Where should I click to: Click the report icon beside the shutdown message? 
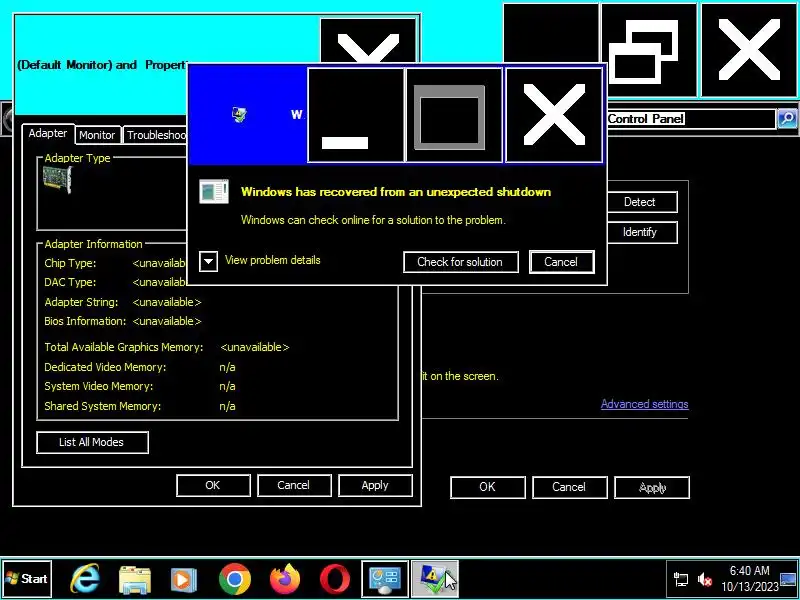pos(214,192)
